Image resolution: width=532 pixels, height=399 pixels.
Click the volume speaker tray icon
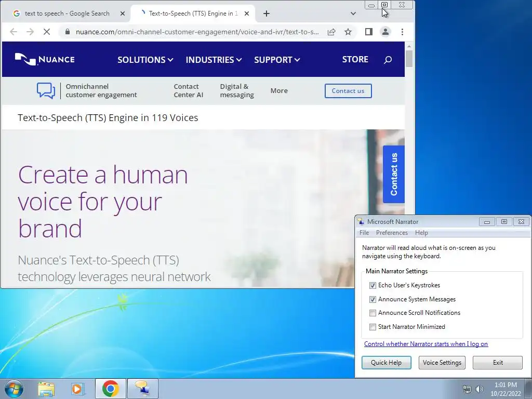[x=479, y=389]
